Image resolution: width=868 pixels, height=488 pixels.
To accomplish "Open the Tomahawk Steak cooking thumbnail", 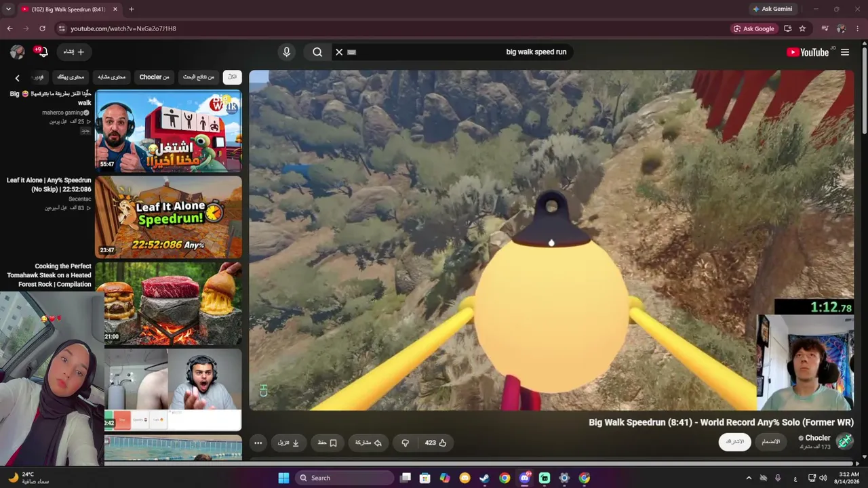I will [x=168, y=303].
